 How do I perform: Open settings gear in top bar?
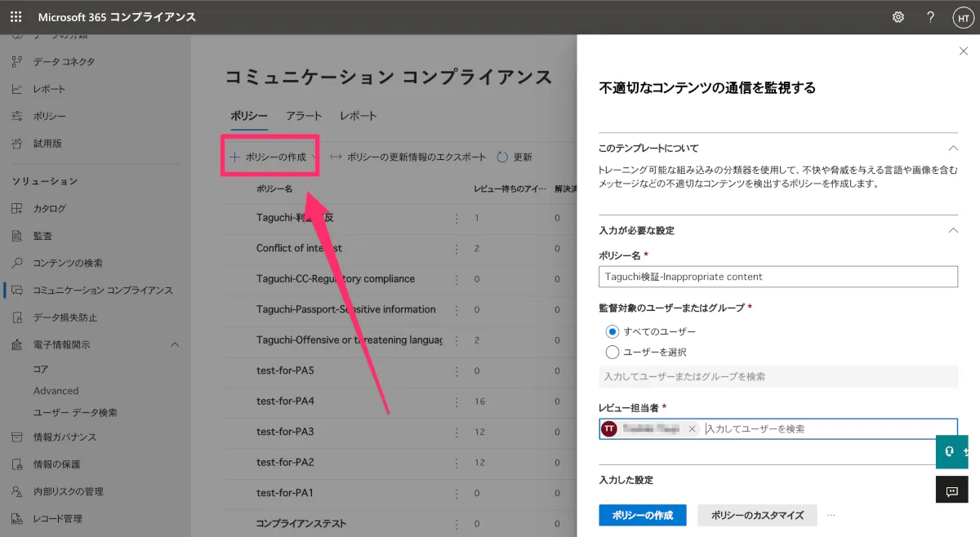coord(898,17)
